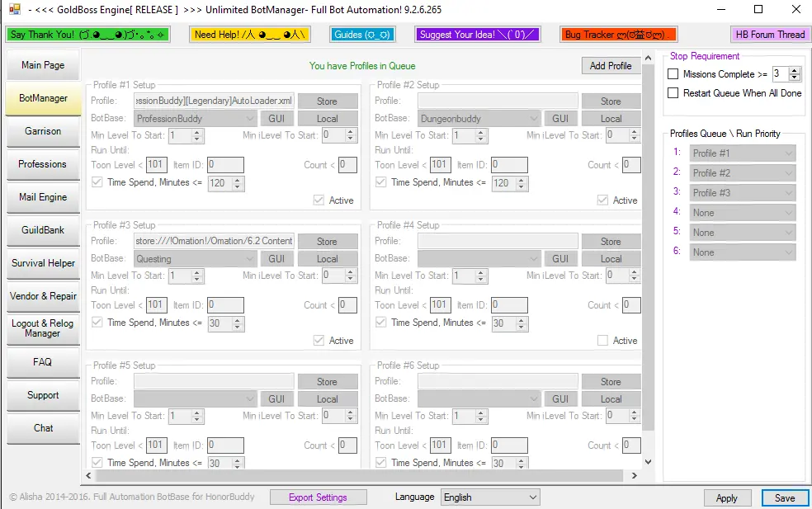Switch to the Garrison tab

click(x=43, y=131)
